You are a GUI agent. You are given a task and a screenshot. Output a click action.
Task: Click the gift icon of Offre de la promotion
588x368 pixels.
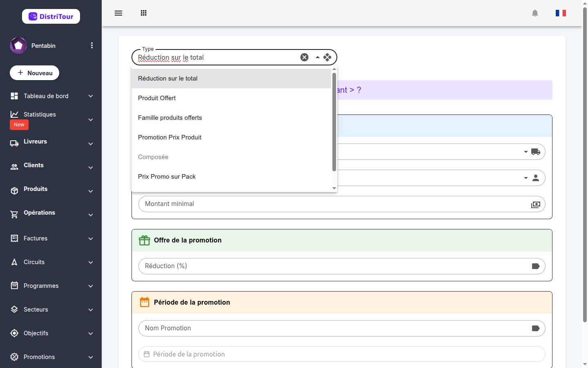(x=145, y=240)
